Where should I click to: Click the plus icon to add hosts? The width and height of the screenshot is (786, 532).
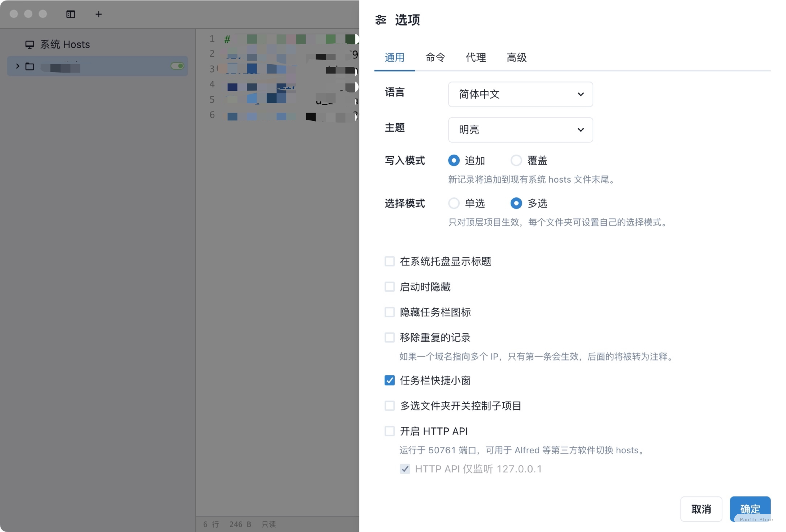click(x=98, y=14)
